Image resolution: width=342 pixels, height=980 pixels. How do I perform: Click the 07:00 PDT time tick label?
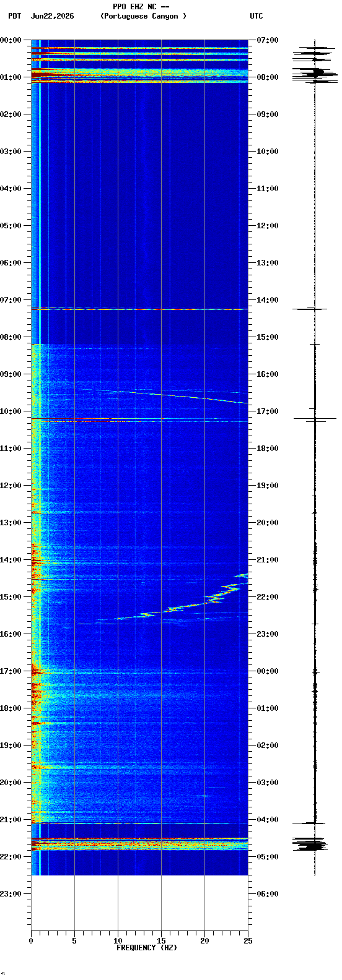[11, 300]
